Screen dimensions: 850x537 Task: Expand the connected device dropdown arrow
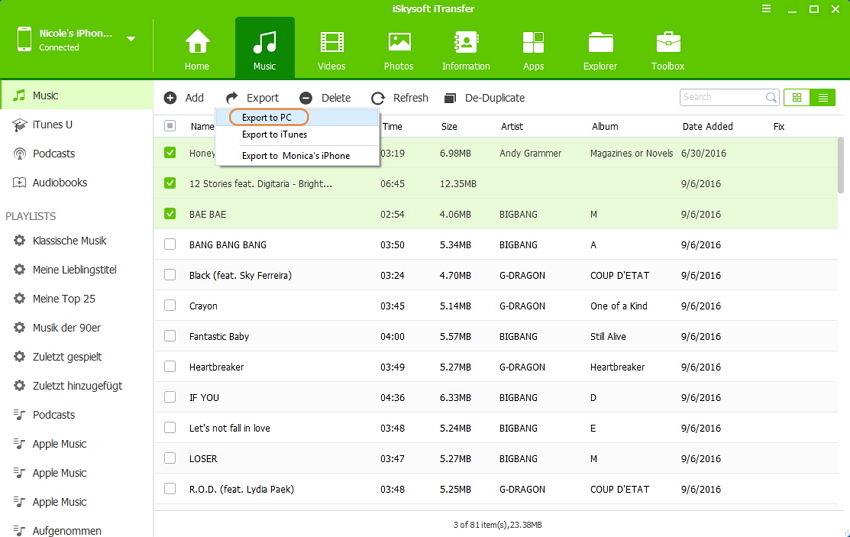tap(131, 40)
